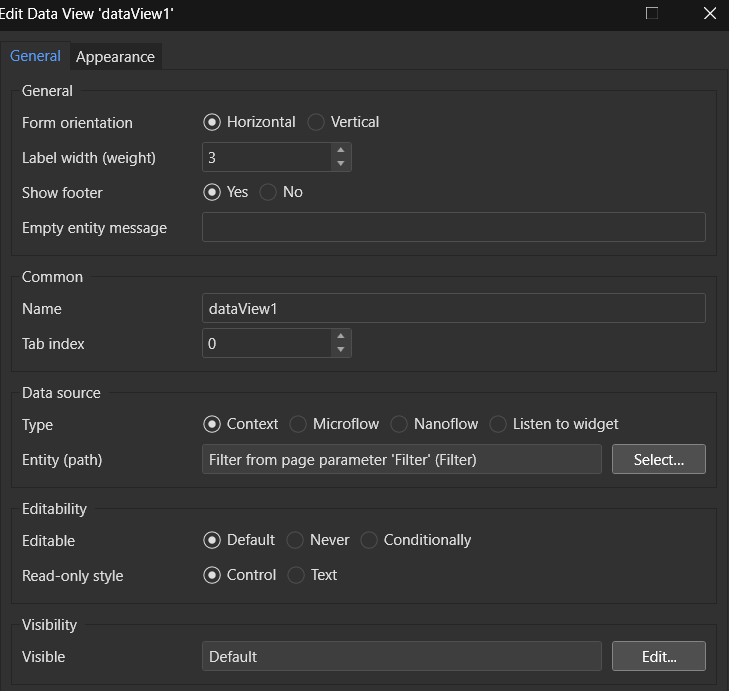Click the Data source group heading

tap(61, 393)
